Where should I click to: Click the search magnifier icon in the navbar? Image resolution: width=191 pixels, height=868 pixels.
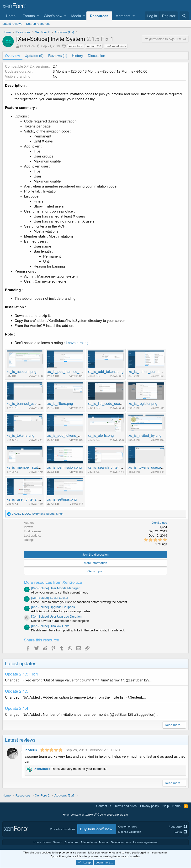(184, 16)
